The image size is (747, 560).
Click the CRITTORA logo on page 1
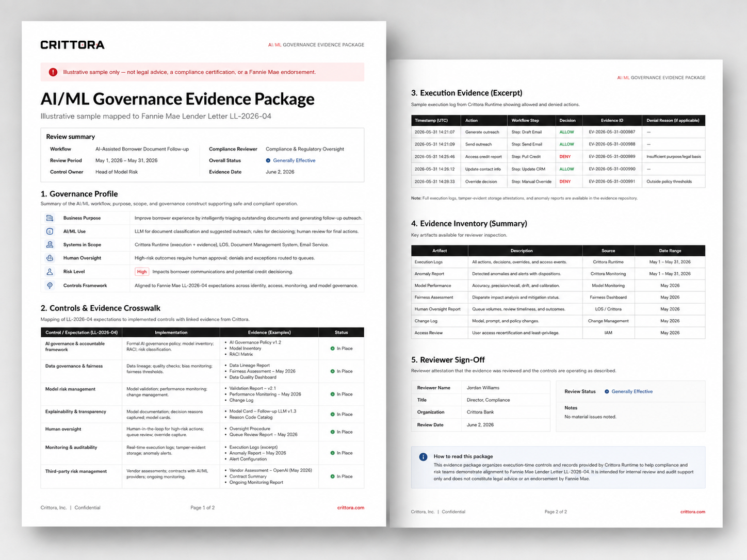(72, 45)
